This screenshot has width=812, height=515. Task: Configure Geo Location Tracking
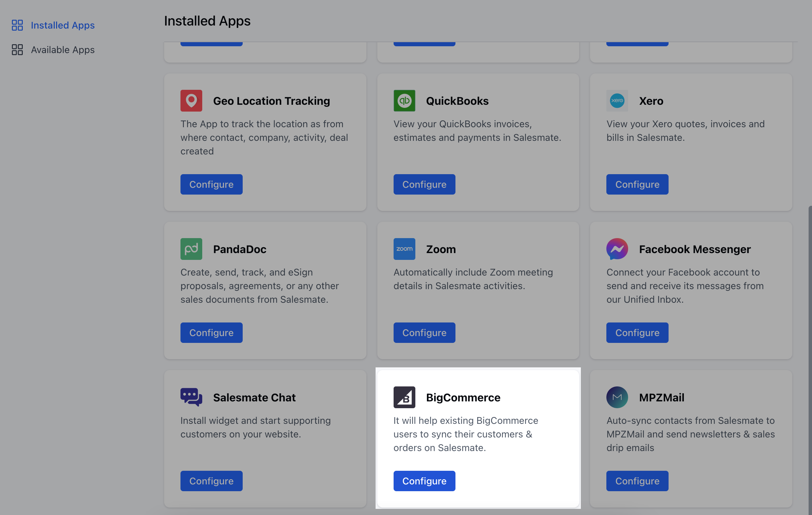(x=211, y=184)
